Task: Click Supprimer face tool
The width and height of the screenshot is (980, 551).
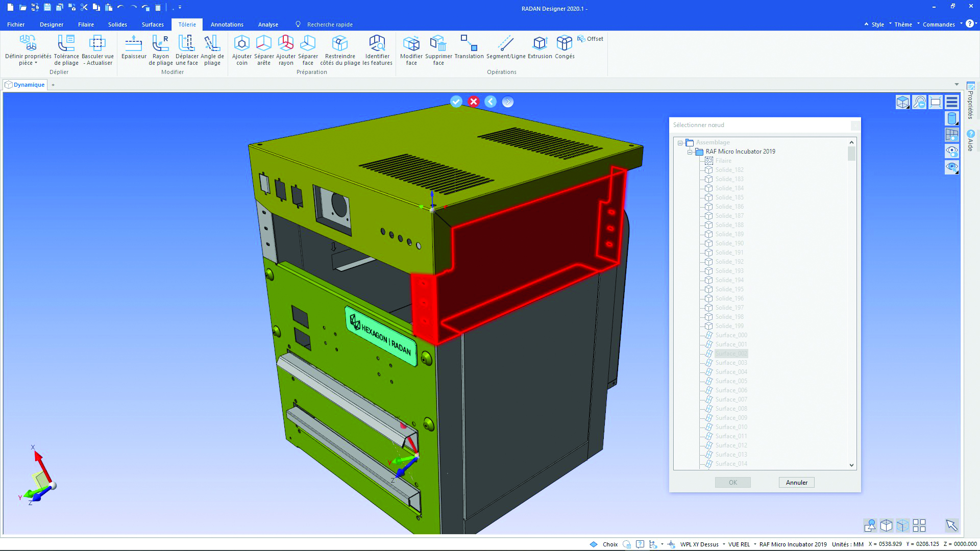Action: [x=438, y=49]
